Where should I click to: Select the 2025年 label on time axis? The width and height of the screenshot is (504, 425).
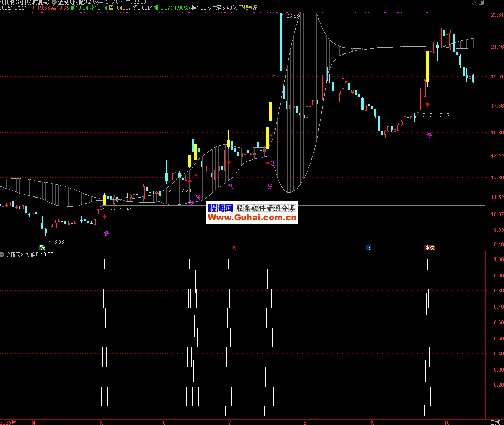click(8, 422)
